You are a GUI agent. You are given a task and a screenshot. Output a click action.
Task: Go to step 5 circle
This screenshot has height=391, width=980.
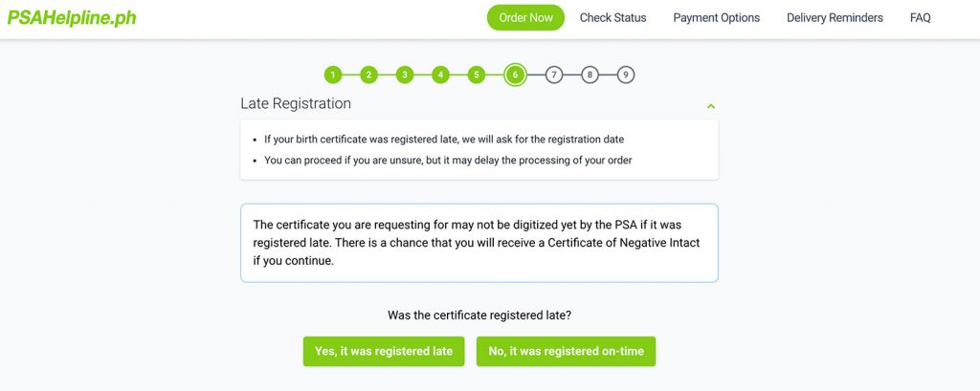(477, 75)
